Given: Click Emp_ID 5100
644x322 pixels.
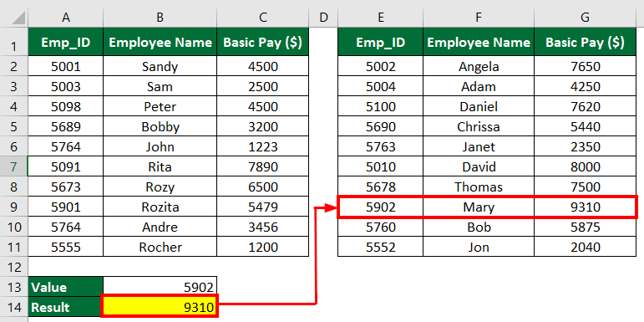Looking at the screenshot, I should (x=380, y=106).
